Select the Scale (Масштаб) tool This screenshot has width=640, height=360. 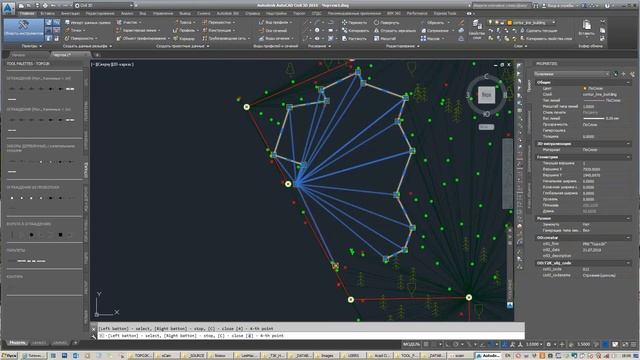(x=384, y=38)
